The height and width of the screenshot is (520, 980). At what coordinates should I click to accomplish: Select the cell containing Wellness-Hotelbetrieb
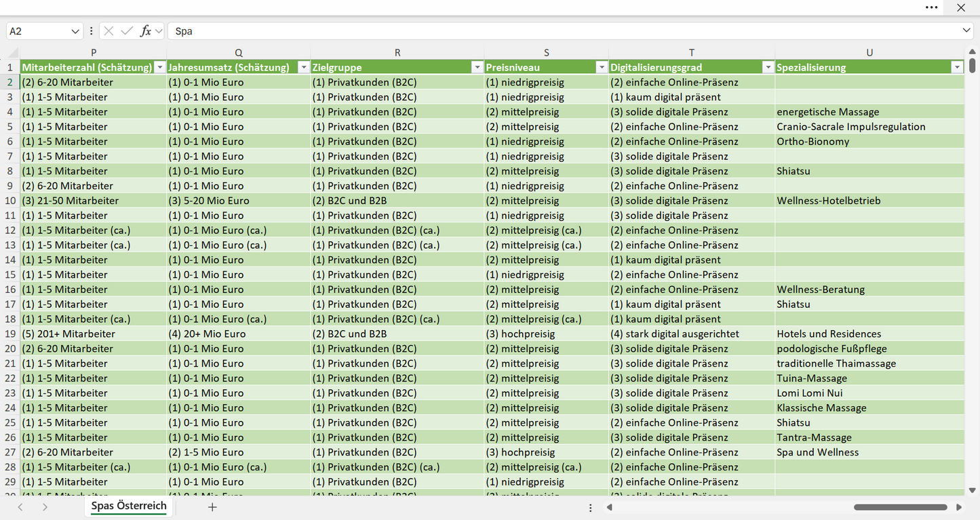(869, 201)
